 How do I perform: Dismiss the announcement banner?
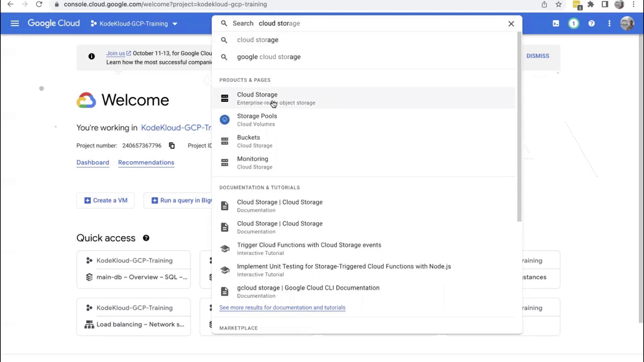[x=537, y=56]
